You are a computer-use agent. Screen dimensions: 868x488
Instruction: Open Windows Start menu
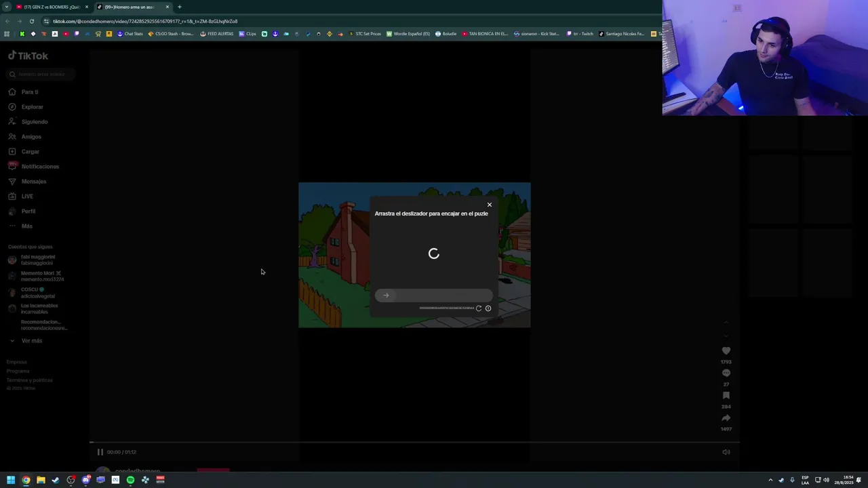(11, 480)
